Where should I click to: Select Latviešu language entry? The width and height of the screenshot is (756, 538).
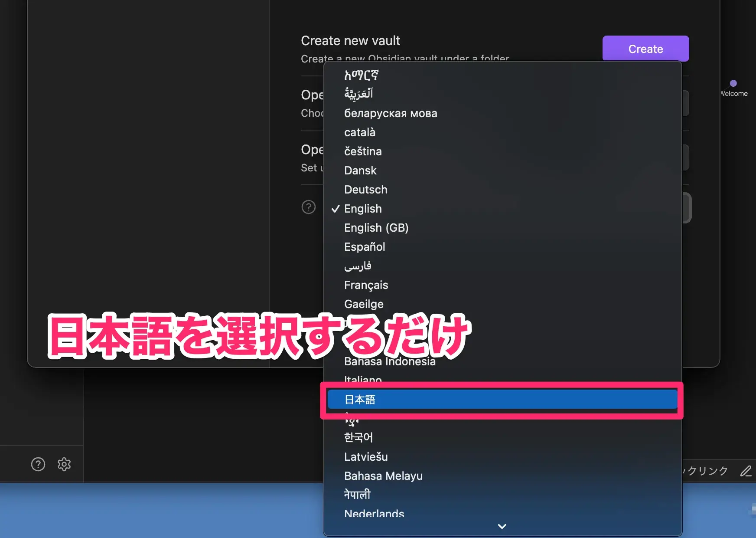[503, 457]
